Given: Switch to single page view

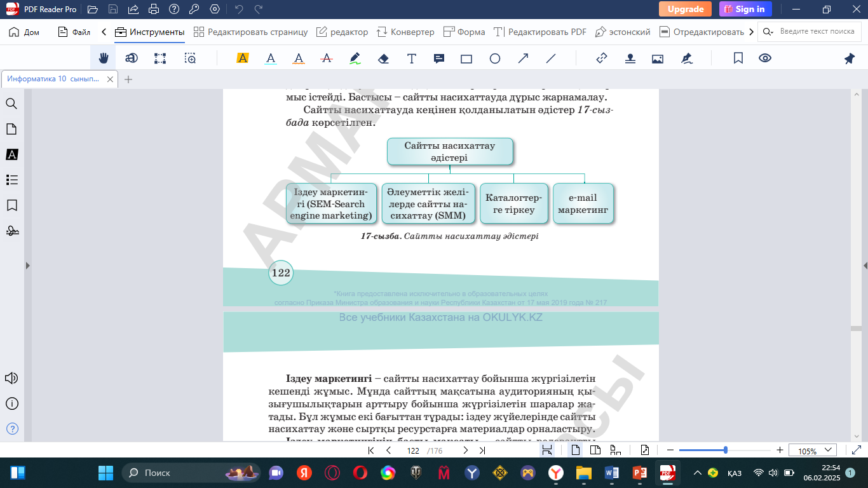Looking at the screenshot, I should point(575,451).
